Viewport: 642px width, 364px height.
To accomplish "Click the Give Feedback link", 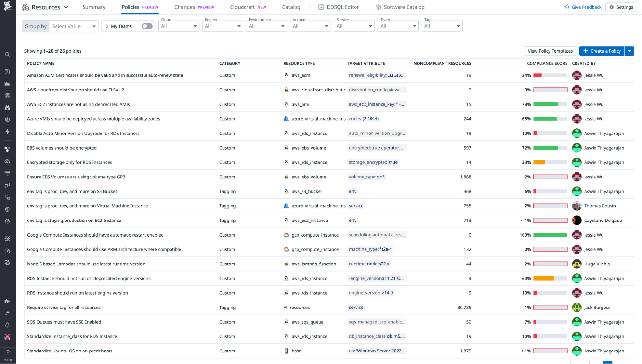I will tap(583, 7).
